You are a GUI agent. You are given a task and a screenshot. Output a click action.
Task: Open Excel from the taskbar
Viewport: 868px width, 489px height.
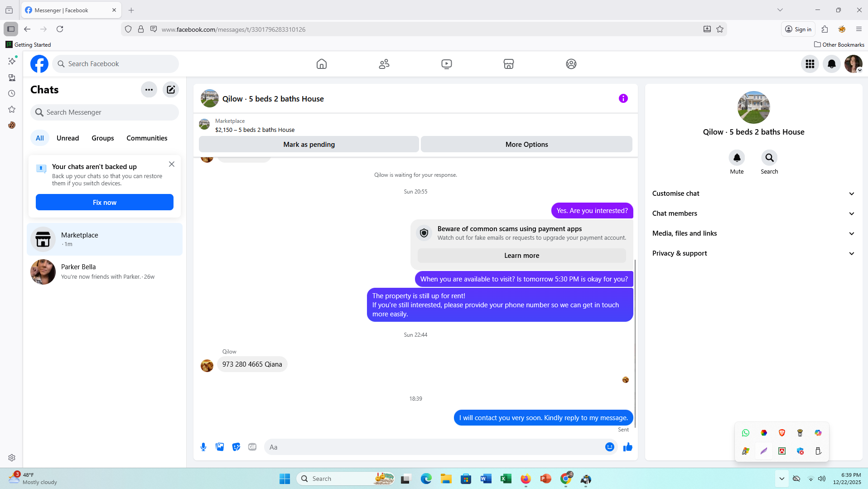(506, 479)
